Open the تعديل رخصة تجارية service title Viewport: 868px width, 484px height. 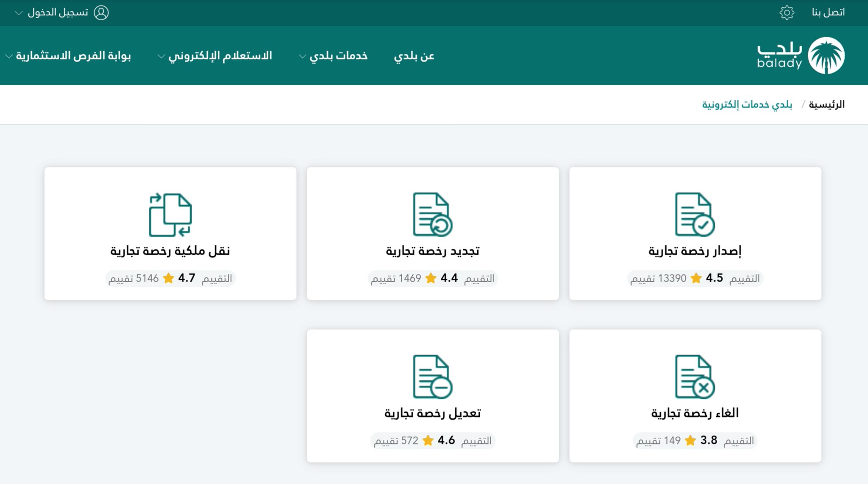click(432, 413)
